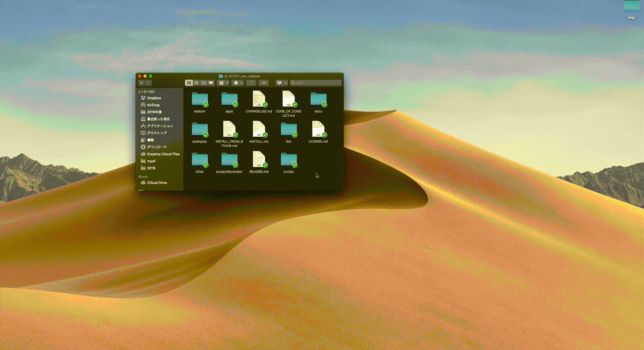Select AirDrop in the sidebar

pyautogui.click(x=153, y=105)
